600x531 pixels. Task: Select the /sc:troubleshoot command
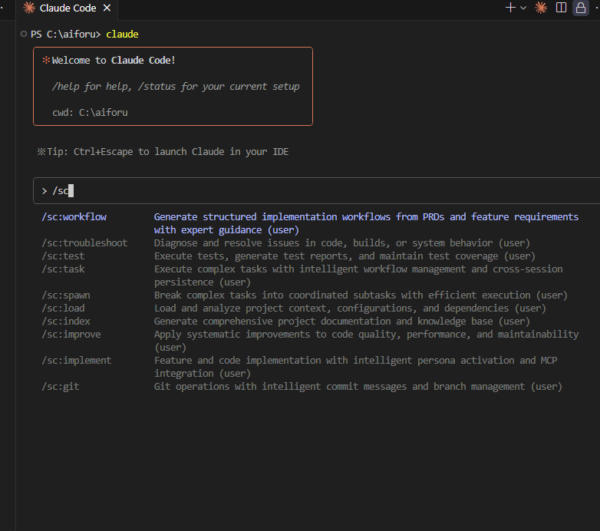(84, 243)
